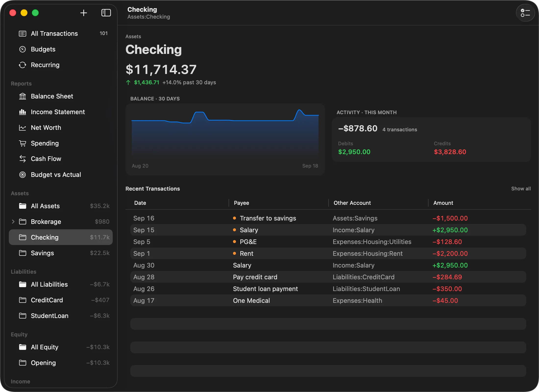Image resolution: width=539 pixels, height=392 pixels.
Task: Open the Net Worth report
Action: click(x=61, y=128)
